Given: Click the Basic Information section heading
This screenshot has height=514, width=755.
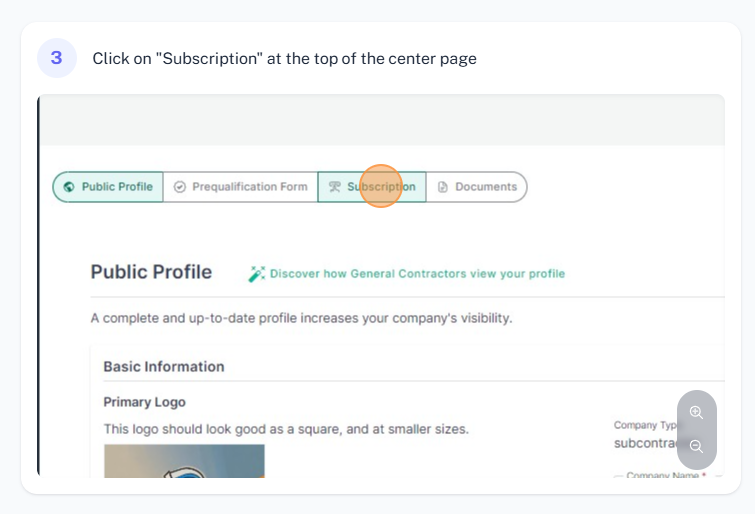Looking at the screenshot, I should (164, 367).
